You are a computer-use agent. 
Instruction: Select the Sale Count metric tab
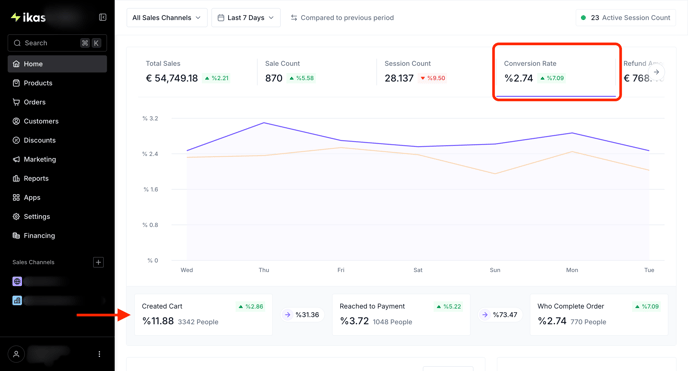(x=317, y=71)
